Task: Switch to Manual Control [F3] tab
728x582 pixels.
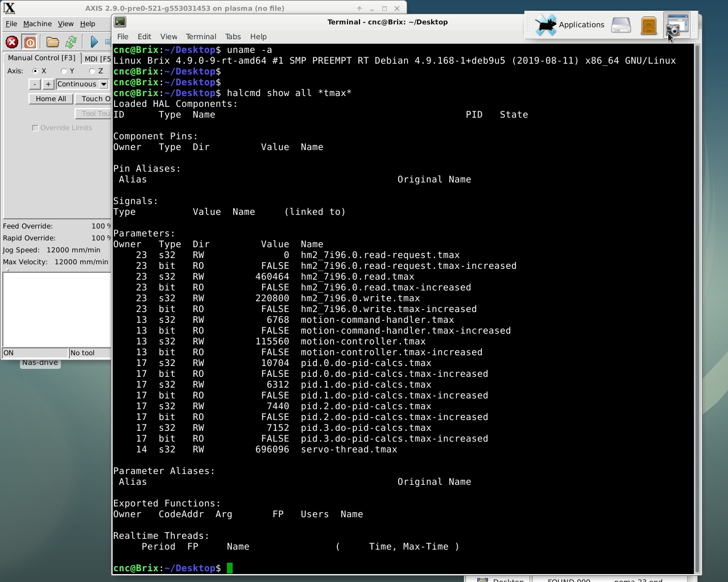Action: [42, 58]
